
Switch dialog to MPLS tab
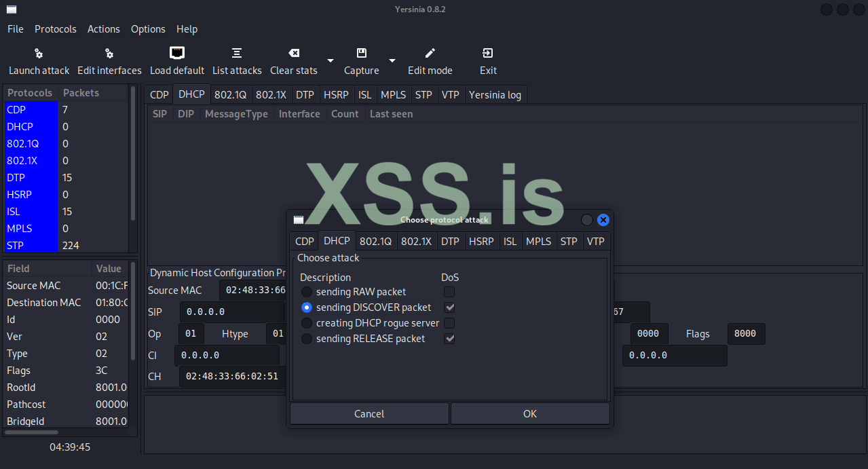[x=539, y=241]
